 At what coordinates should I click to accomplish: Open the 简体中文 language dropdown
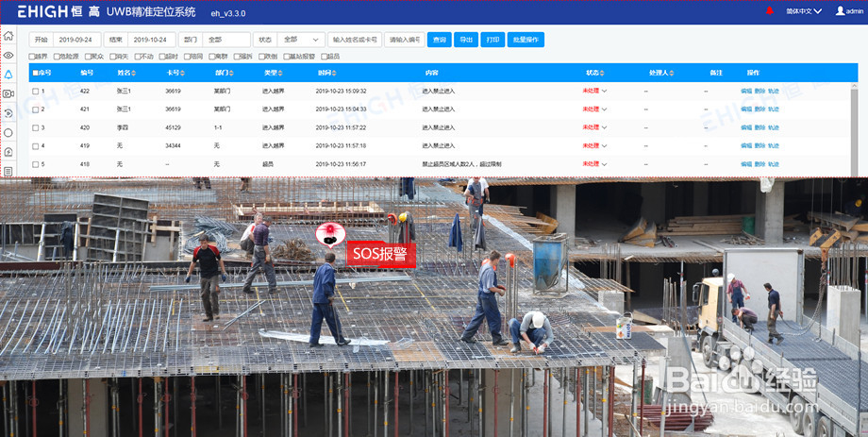tap(804, 11)
